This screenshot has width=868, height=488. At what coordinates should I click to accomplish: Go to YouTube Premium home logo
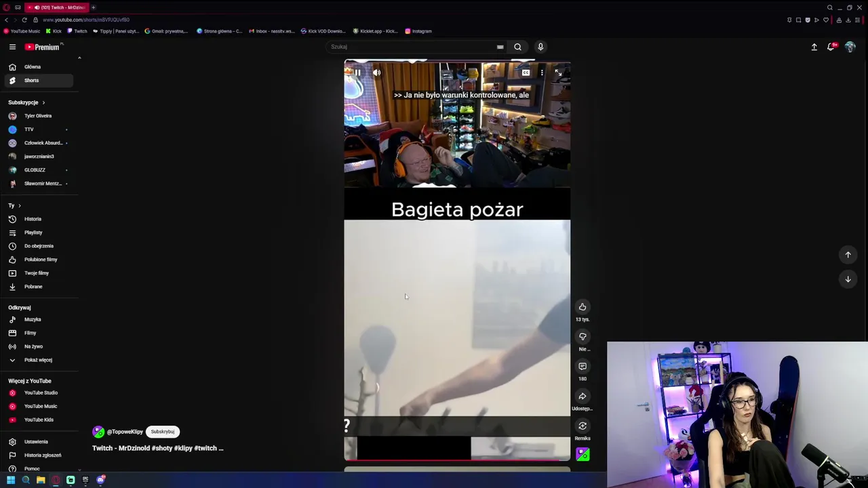43,47
